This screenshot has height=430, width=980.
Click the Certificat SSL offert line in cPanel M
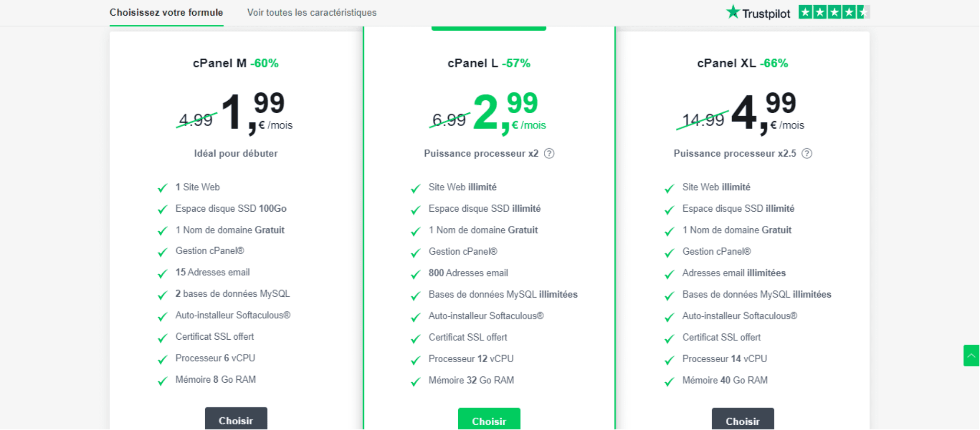(215, 337)
